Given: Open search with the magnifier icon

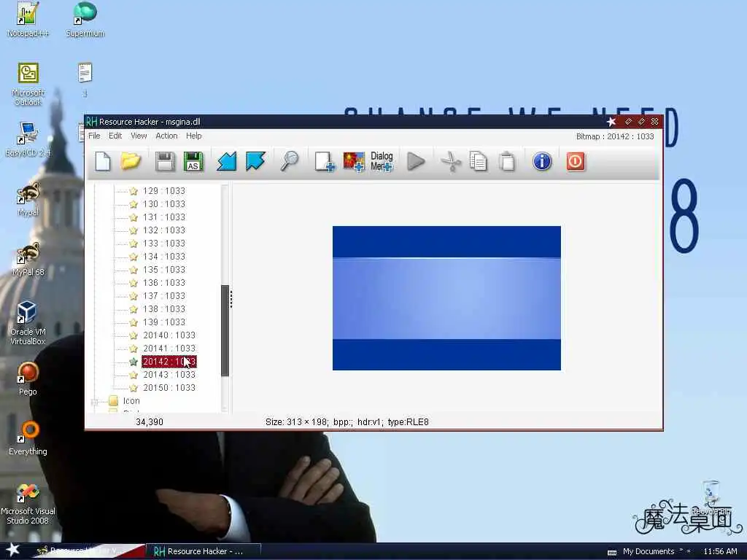Looking at the screenshot, I should 289,161.
